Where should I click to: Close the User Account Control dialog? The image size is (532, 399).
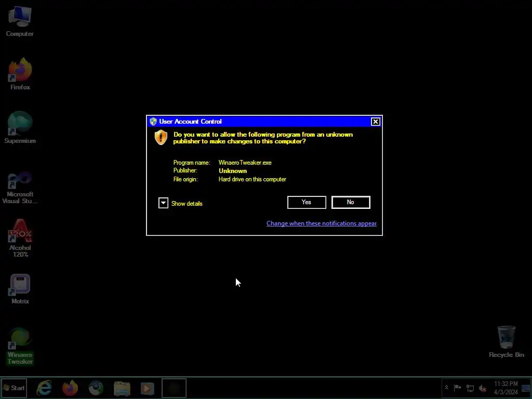point(375,122)
